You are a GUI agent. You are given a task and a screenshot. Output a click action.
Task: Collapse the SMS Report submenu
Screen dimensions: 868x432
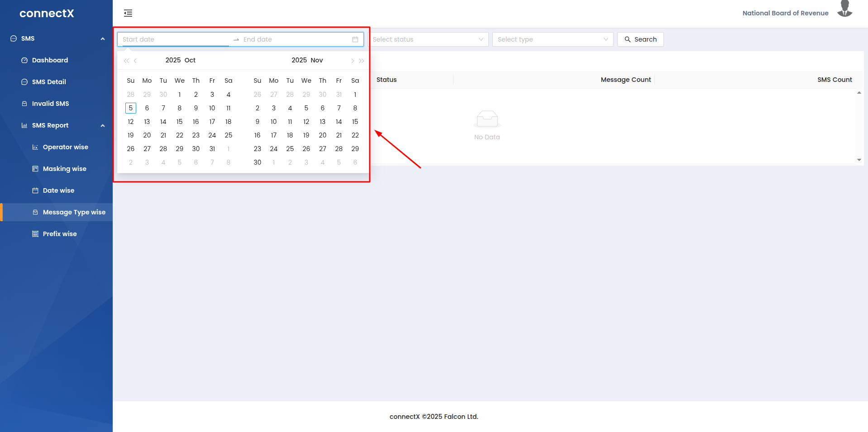(103, 125)
